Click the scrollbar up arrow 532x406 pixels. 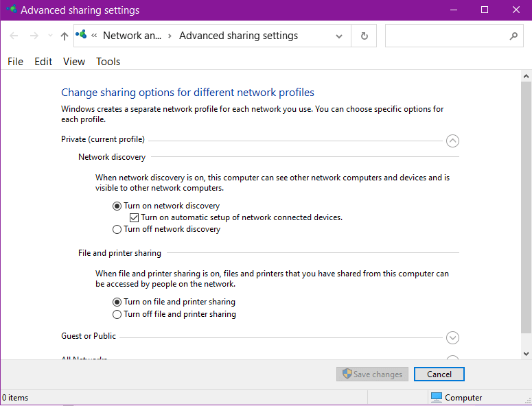coord(526,76)
